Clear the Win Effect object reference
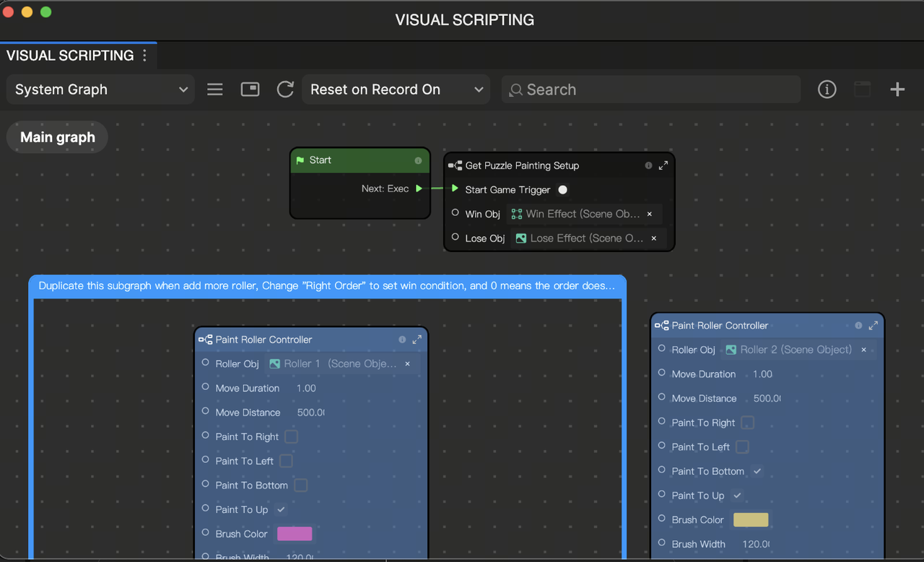924x562 pixels. click(x=650, y=214)
